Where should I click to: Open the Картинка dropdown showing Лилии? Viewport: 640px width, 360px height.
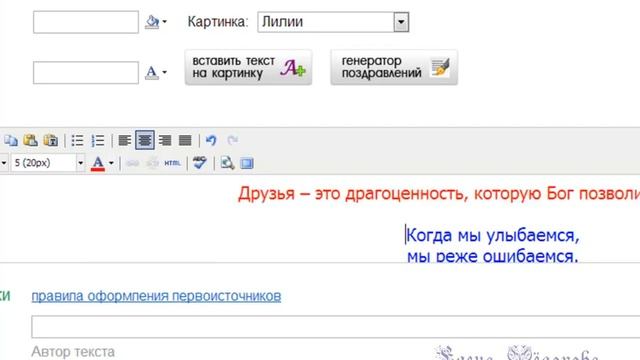click(x=333, y=22)
